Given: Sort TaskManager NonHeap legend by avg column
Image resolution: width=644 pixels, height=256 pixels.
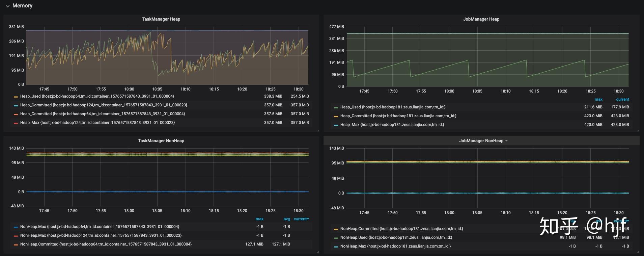Looking at the screenshot, I should (x=286, y=219).
